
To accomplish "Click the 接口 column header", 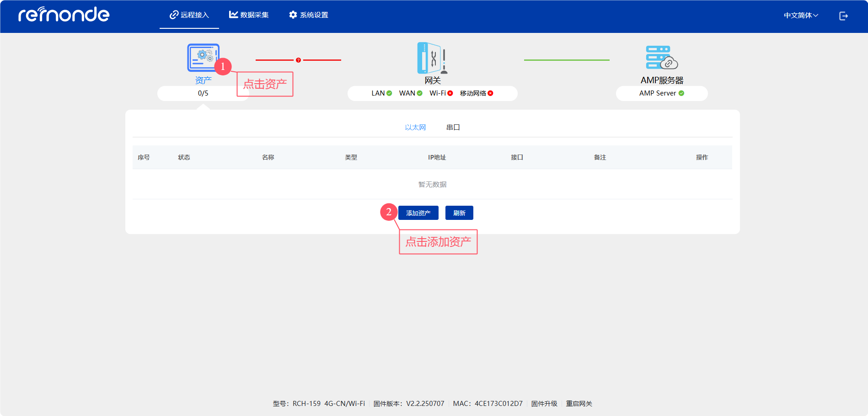I will click(x=517, y=157).
